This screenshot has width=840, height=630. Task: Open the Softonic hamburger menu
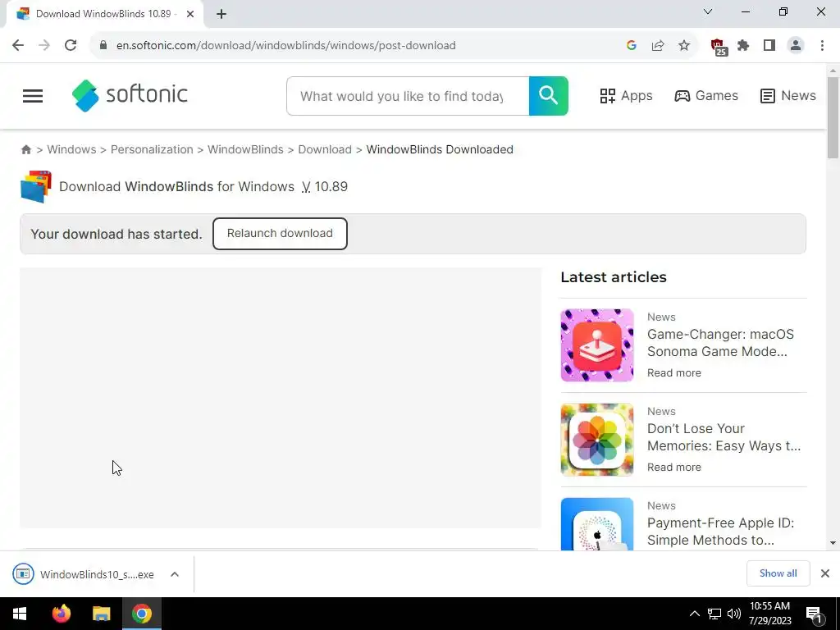point(33,96)
